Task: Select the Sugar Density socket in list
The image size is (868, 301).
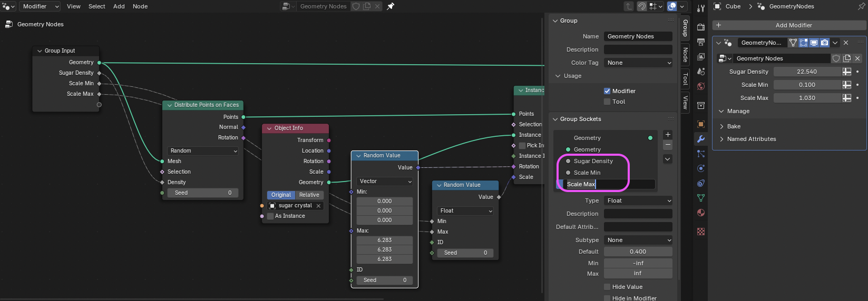Action: click(593, 161)
